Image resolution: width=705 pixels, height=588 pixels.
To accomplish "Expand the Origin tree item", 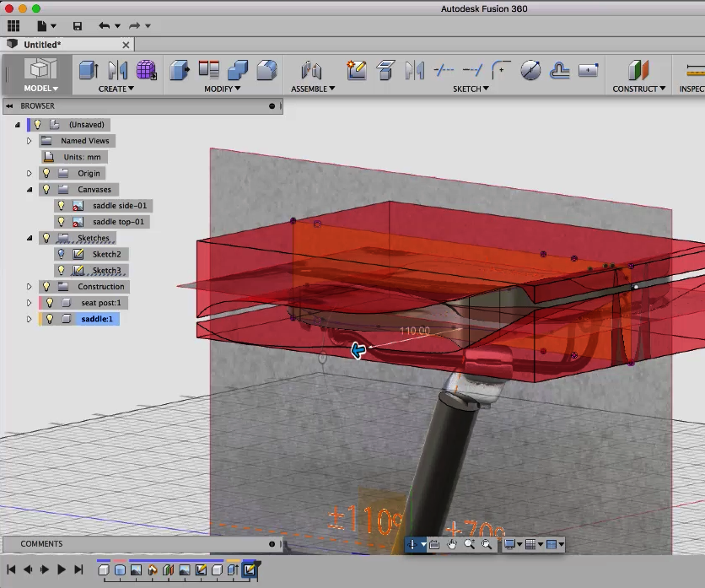I will pyautogui.click(x=30, y=173).
